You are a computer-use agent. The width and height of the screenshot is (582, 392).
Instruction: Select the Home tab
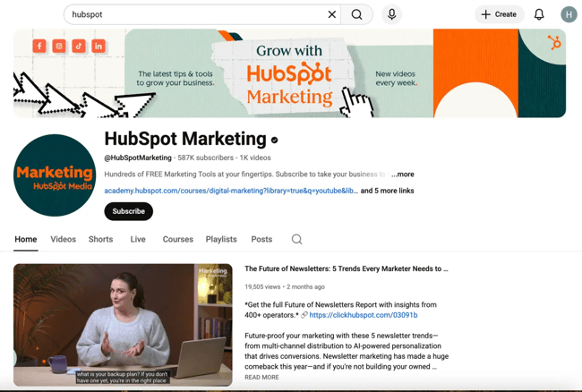coord(26,239)
